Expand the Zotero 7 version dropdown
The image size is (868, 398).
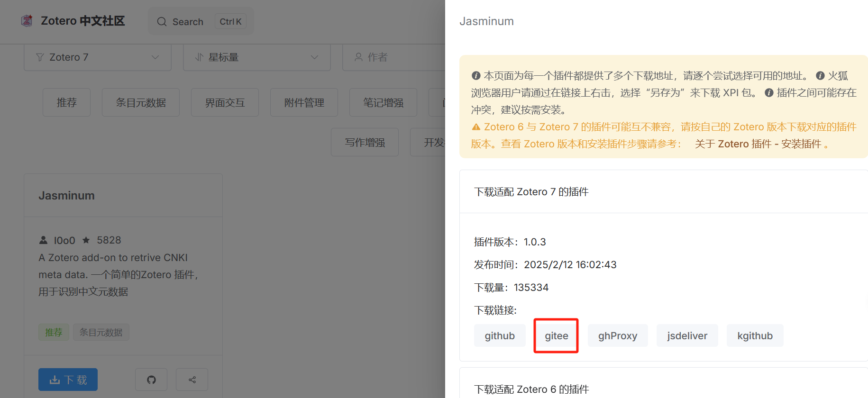(155, 57)
